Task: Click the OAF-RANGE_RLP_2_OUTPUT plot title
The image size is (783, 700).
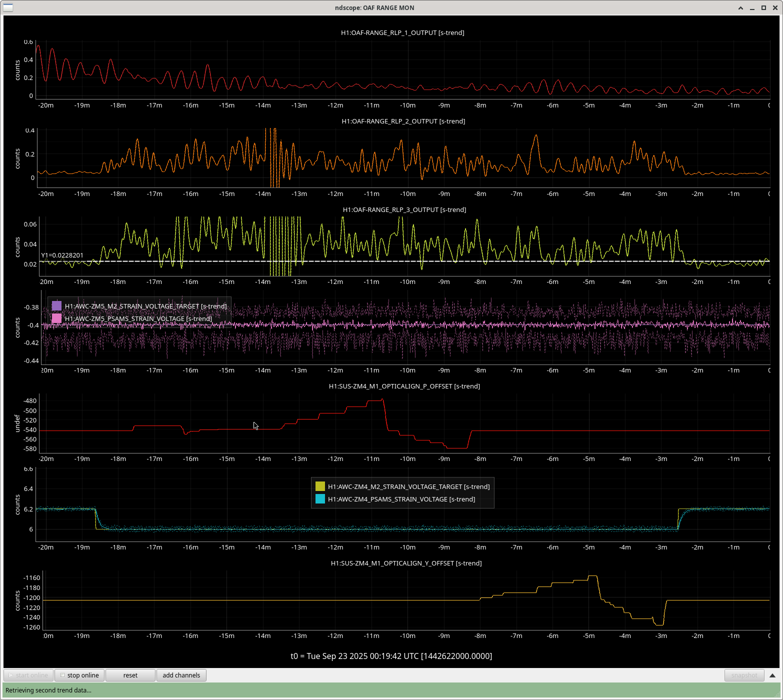Action: click(403, 121)
